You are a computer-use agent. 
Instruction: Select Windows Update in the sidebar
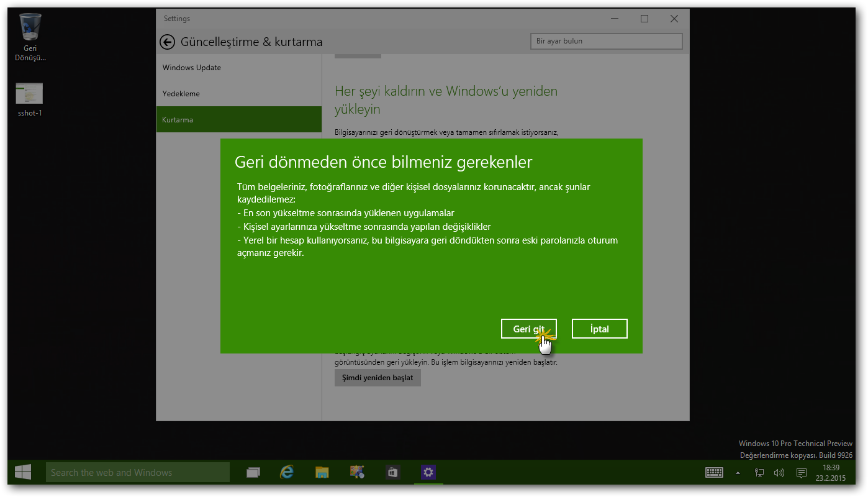pyautogui.click(x=239, y=68)
